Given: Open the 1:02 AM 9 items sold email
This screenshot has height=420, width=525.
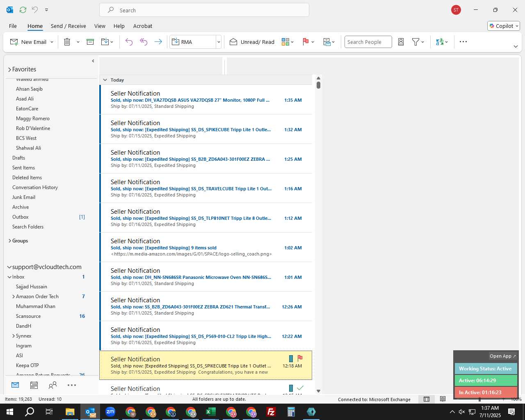Looking at the screenshot, I should click(x=206, y=247).
